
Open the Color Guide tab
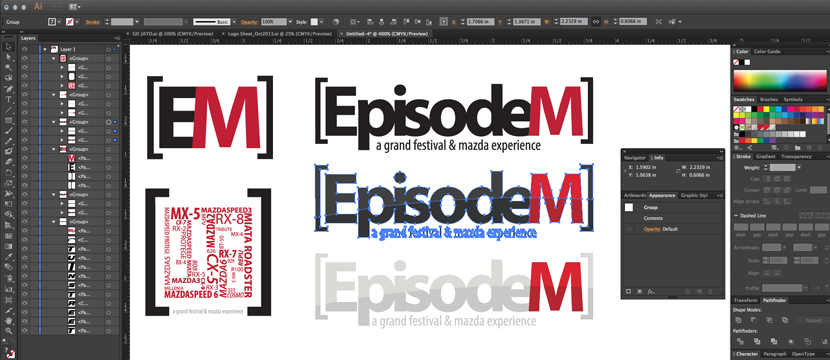click(x=767, y=51)
